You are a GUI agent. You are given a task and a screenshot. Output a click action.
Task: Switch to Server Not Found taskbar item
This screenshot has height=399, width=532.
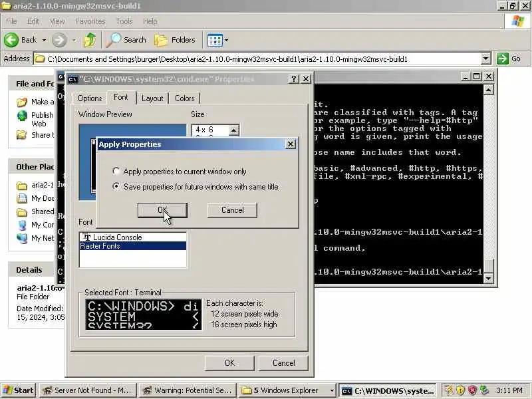point(88,390)
